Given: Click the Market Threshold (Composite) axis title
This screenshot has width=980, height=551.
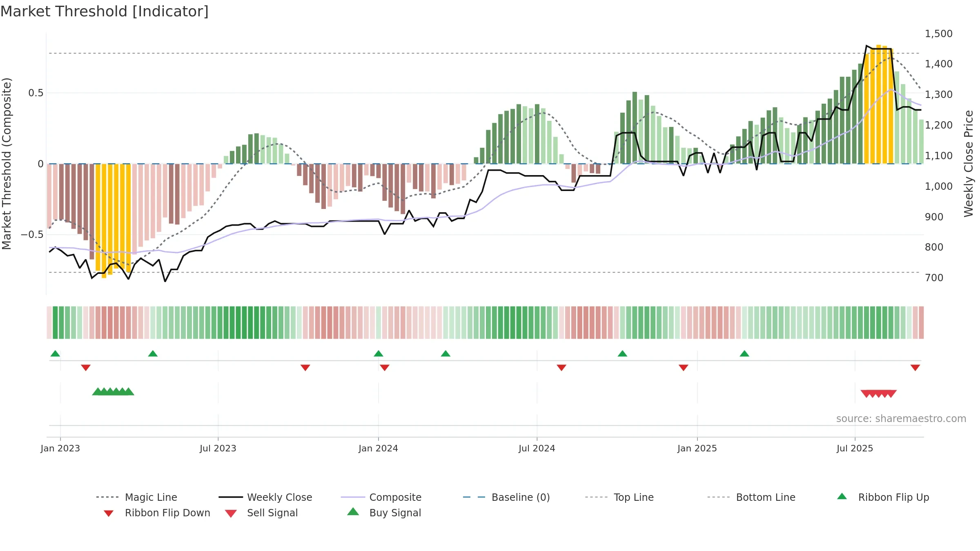Looking at the screenshot, I should (x=7, y=163).
